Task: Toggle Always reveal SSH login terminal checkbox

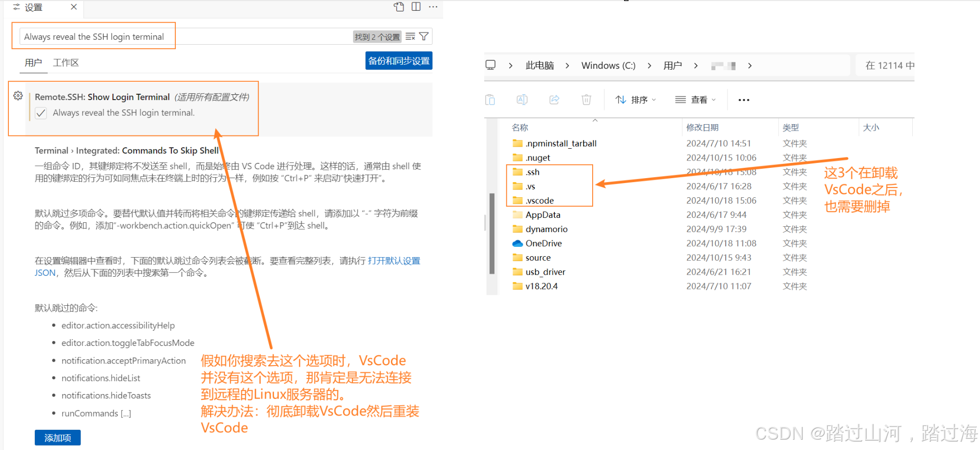Action: [x=41, y=113]
